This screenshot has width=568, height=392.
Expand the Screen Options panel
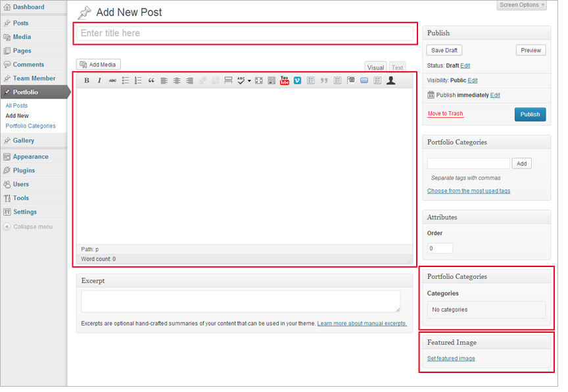(522, 5)
